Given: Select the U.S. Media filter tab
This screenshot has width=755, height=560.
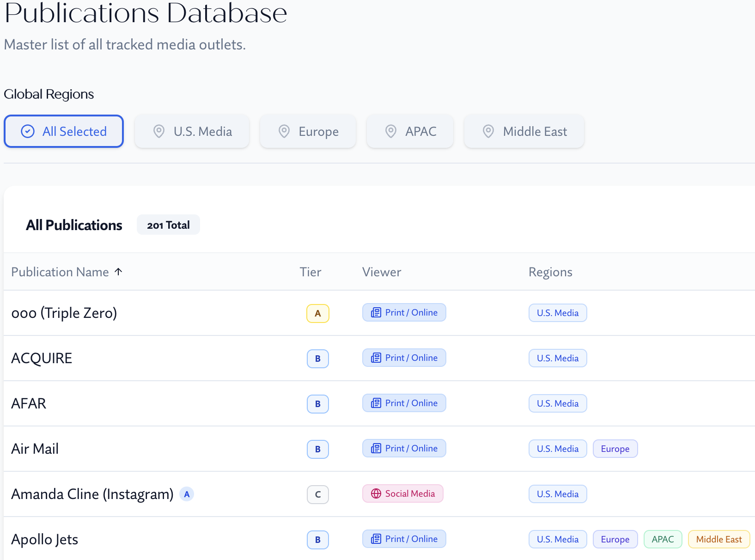Looking at the screenshot, I should tap(192, 131).
